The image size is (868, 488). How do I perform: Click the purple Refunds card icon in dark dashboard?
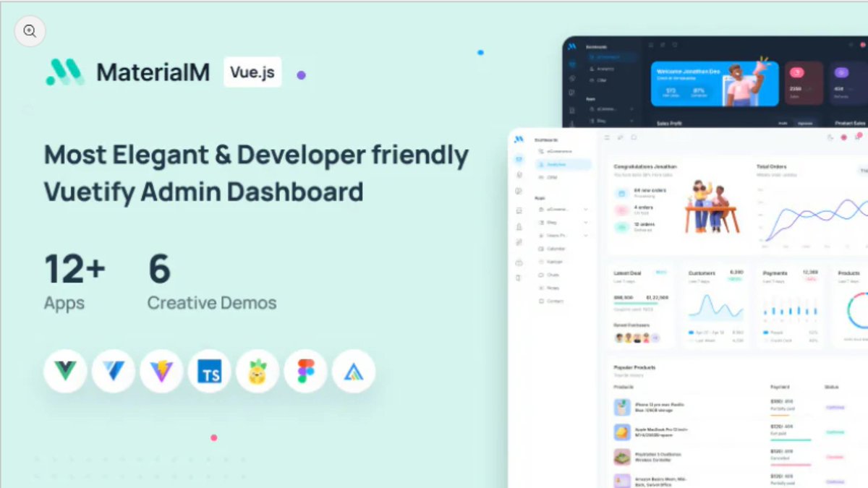click(841, 72)
